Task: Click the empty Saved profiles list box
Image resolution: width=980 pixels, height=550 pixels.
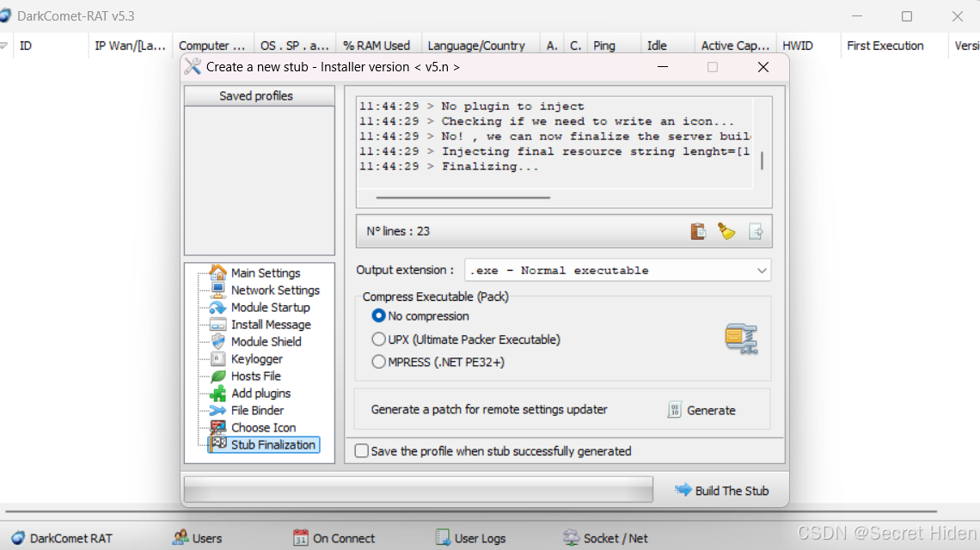Action: click(x=260, y=180)
